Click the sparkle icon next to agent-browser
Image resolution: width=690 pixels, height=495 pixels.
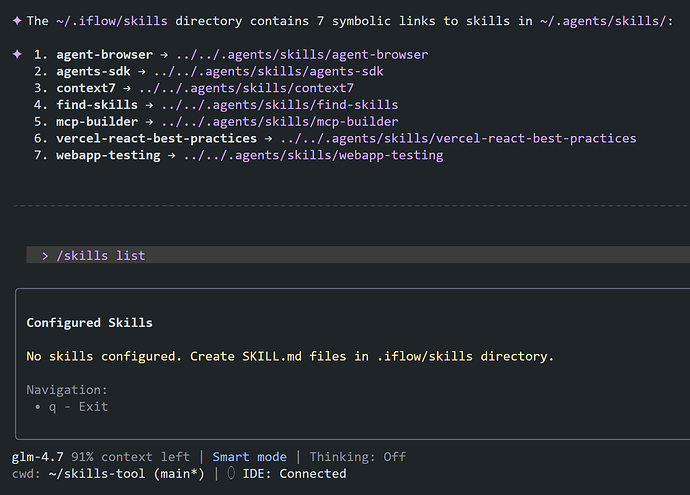pos(17,54)
